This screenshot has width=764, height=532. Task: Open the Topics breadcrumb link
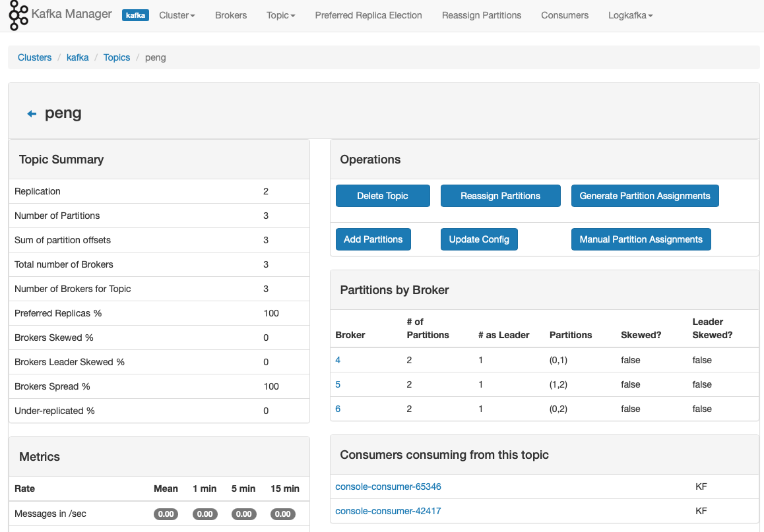pyautogui.click(x=117, y=57)
